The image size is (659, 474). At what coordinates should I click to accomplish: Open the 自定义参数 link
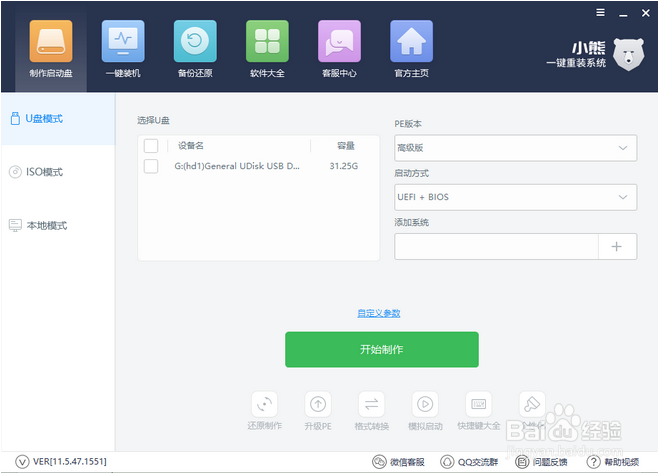click(379, 313)
